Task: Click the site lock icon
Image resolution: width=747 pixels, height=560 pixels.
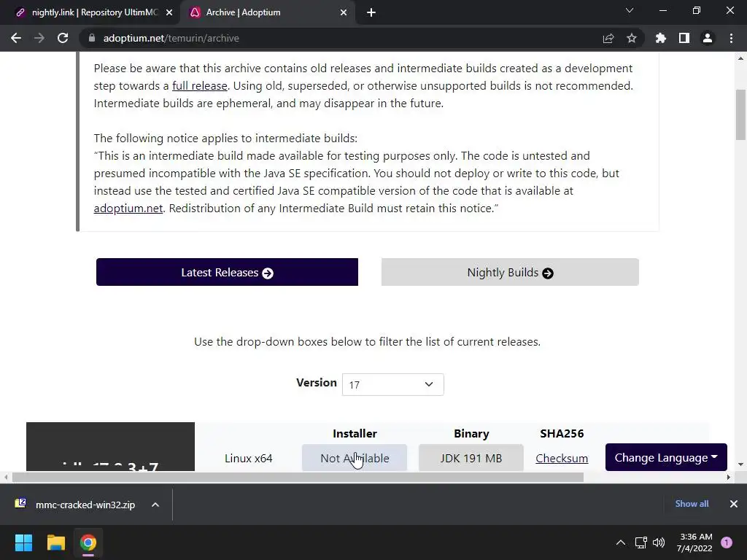Action: 92,38
